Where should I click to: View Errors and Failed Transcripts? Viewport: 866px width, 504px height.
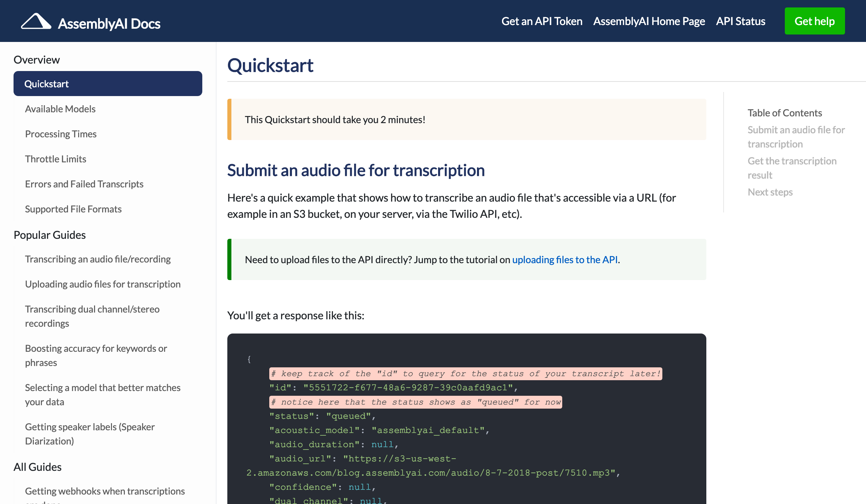[84, 184]
